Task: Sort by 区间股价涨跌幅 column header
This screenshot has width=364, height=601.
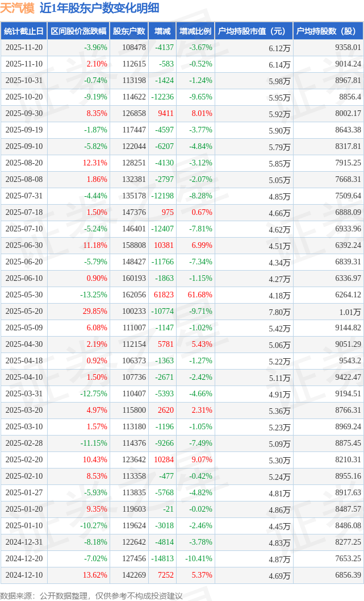Action: [78, 31]
